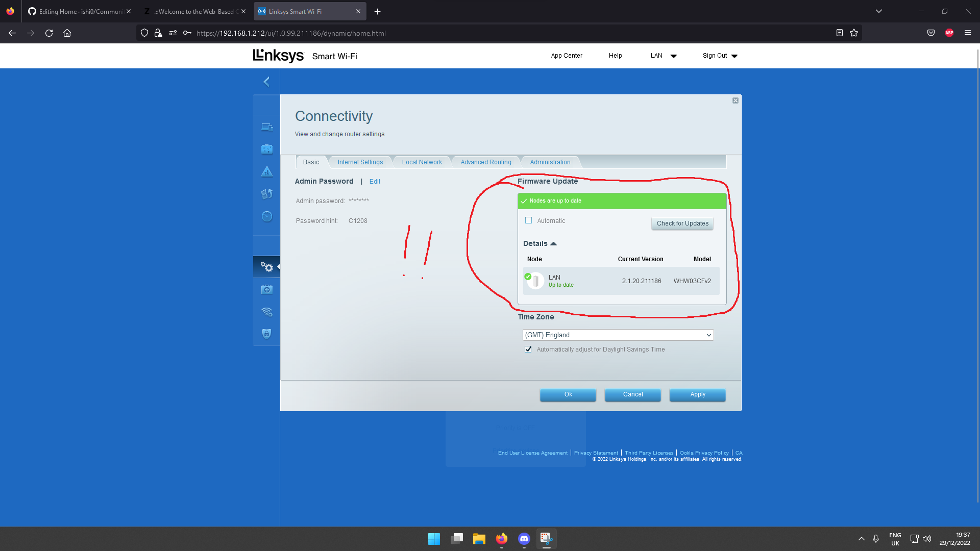Click Check for Updates button
Screen dimensions: 980x551
coord(682,223)
